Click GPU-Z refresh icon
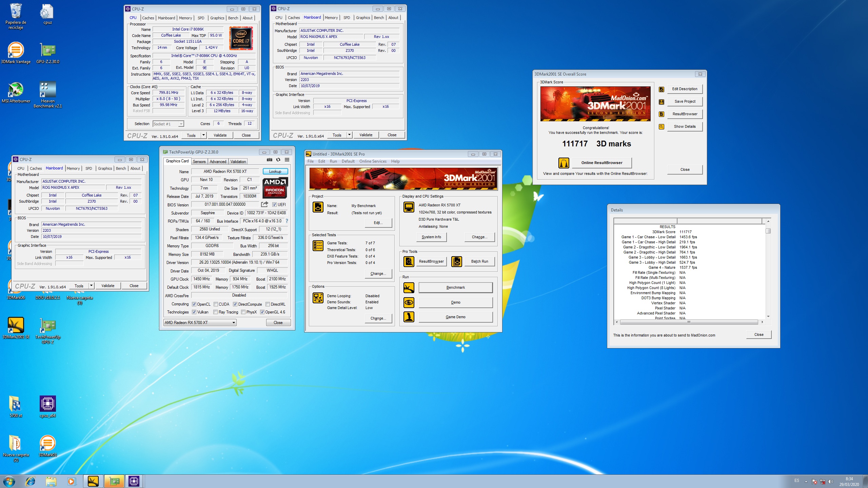Screen dimensions: 868x488 coord(278,160)
